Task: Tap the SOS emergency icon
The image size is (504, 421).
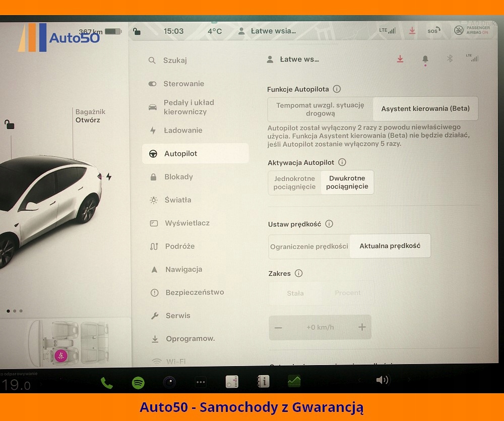Action: 433,31
